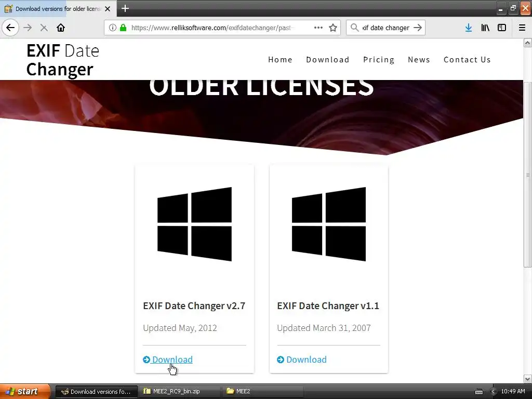Viewport: 532px width, 399px height.
Task: Click the forward navigation arrow
Action: (x=28, y=28)
